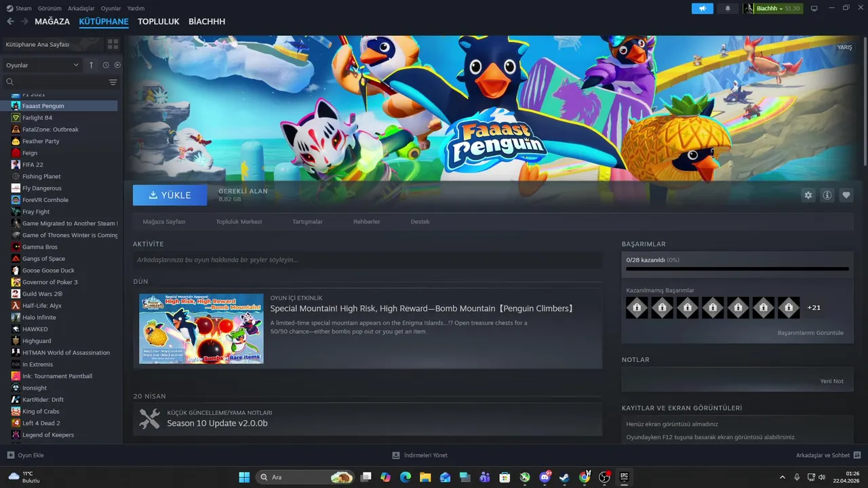Open the Görünüm menu
The image size is (868, 488).
pyautogui.click(x=50, y=8)
